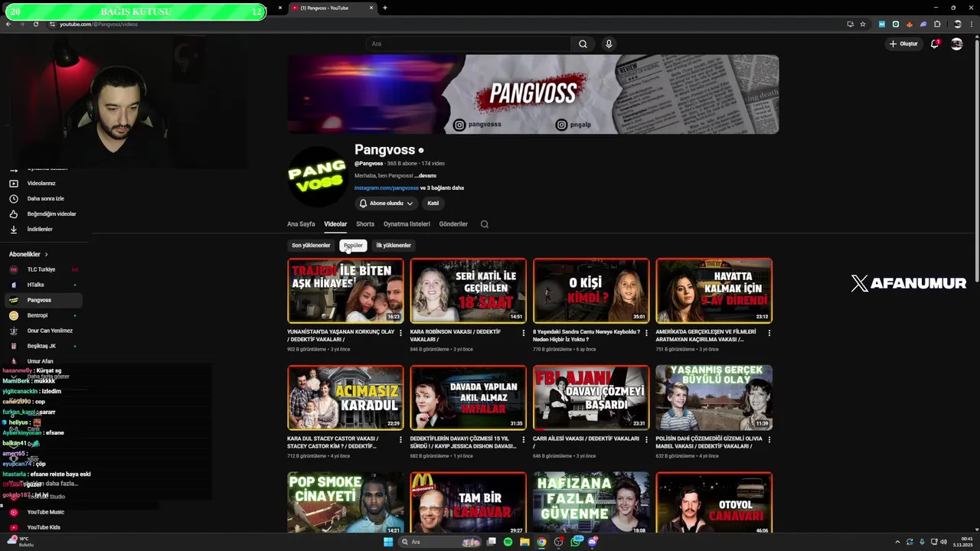Play Acımasız Karadul video thumbnail

345,397
